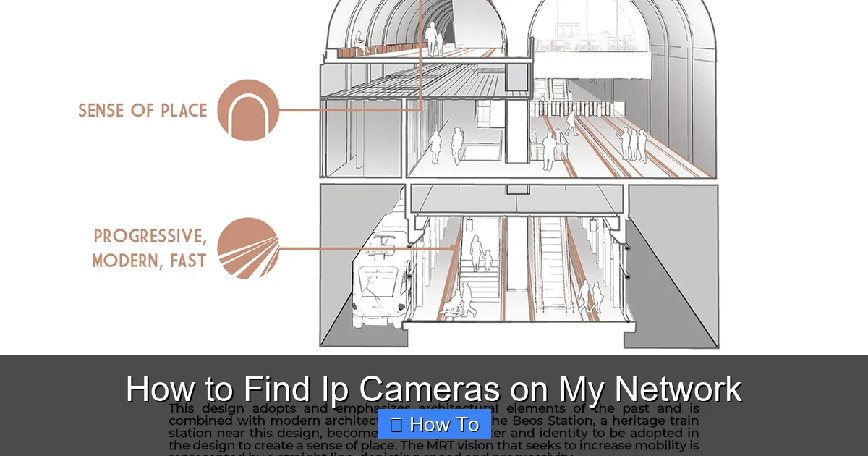Click the blue How To button
This screenshot has height=456, width=868.
coord(434,425)
